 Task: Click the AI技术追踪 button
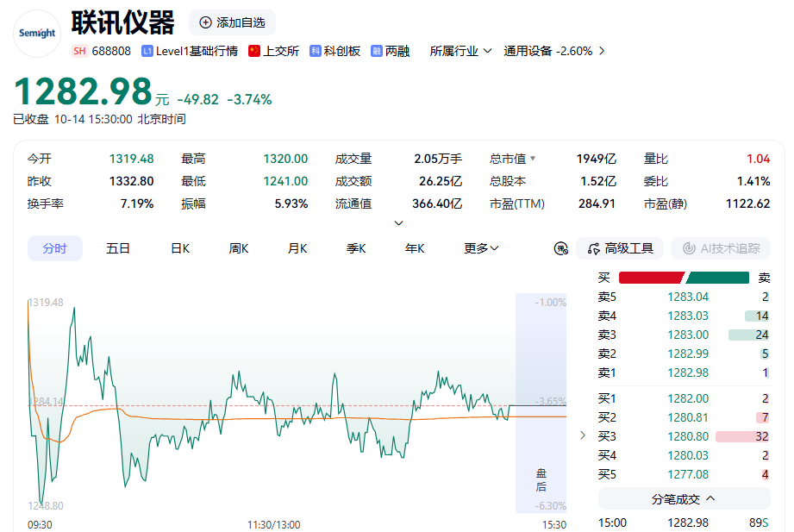click(721, 248)
